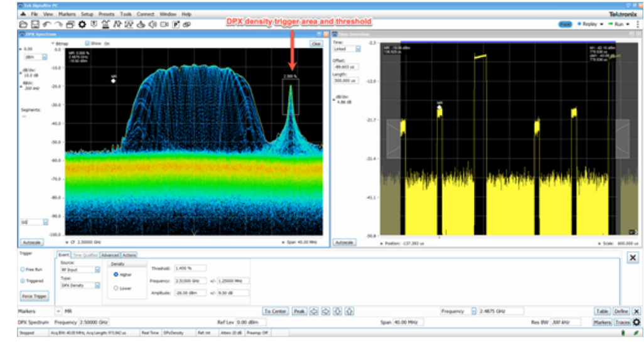Viewport: 644px width, 344px height.
Task: Close the Markers bar with X
Action: tap(636, 311)
